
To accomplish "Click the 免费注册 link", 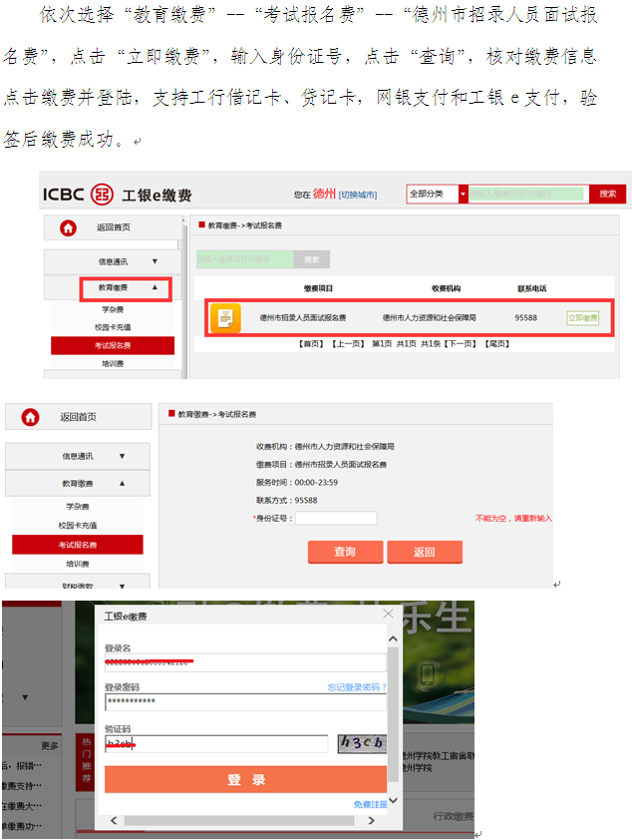I will click(x=370, y=805).
